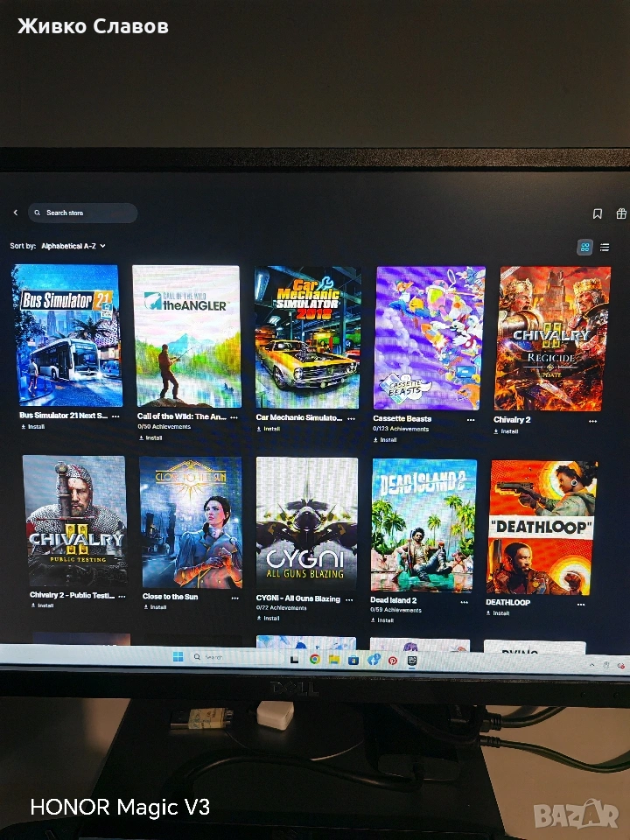Open the wishlist bookmark icon
This screenshot has width=630, height=840.
pos(598,213)
